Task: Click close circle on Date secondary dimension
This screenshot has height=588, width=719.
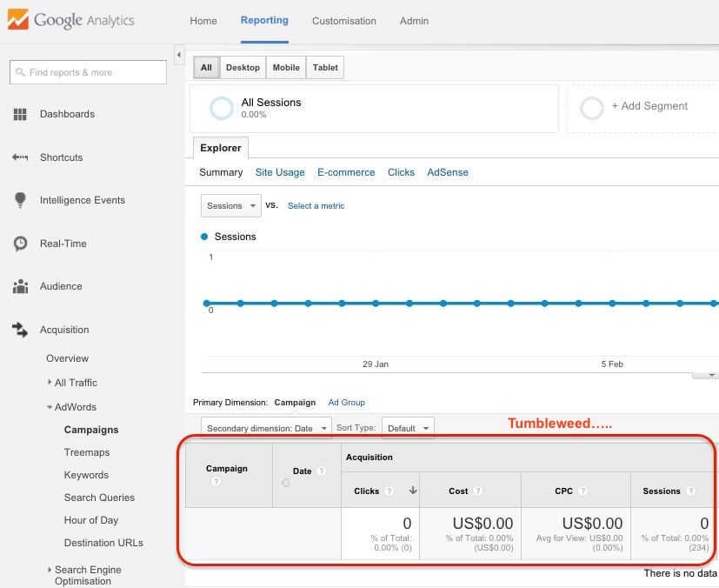Action: 286,483
